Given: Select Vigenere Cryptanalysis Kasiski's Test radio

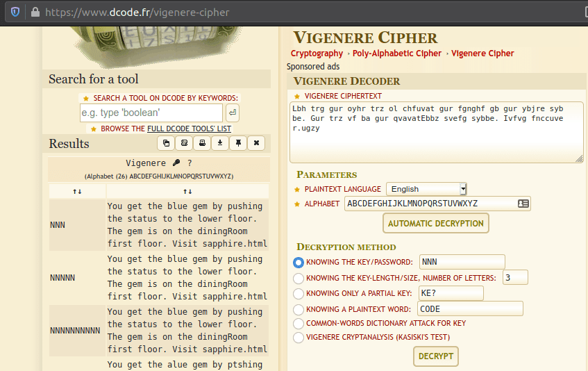Looking at the screenshot, I should click(x=299, y=337).
